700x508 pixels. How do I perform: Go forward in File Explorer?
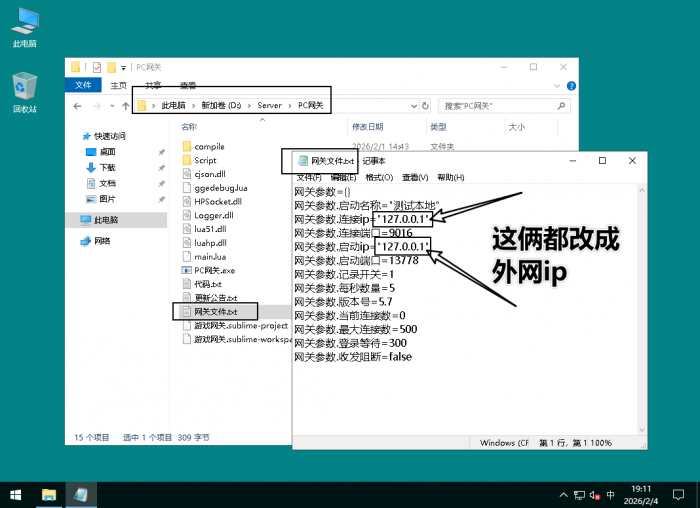pyautogui.click(x=96, y=106)
